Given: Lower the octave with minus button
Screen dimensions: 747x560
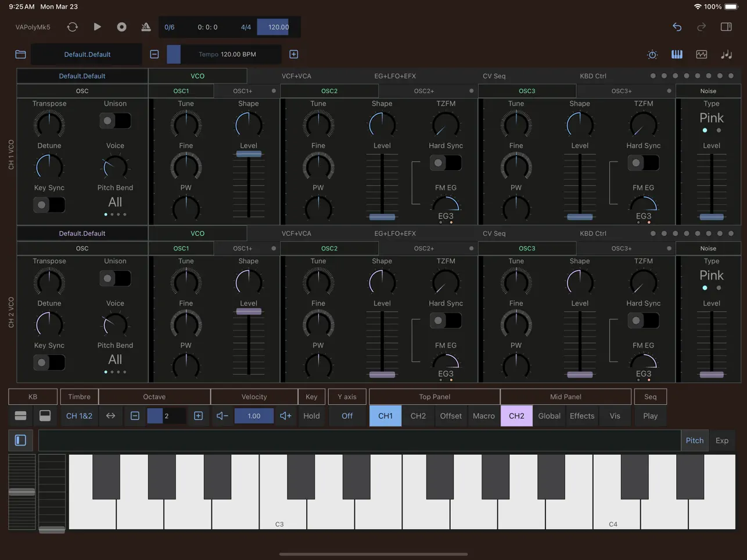Looking at the screenshot, I should pyautogui.click(x=135, y=416).
